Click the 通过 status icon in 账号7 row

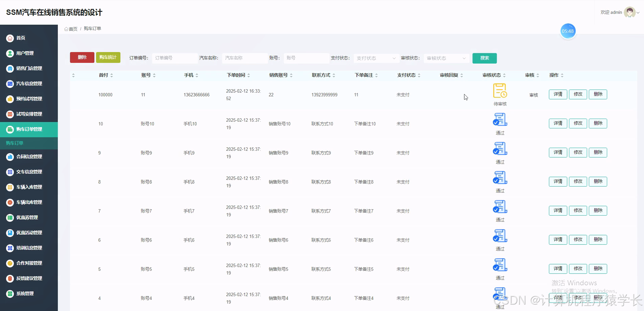point(500,207)
